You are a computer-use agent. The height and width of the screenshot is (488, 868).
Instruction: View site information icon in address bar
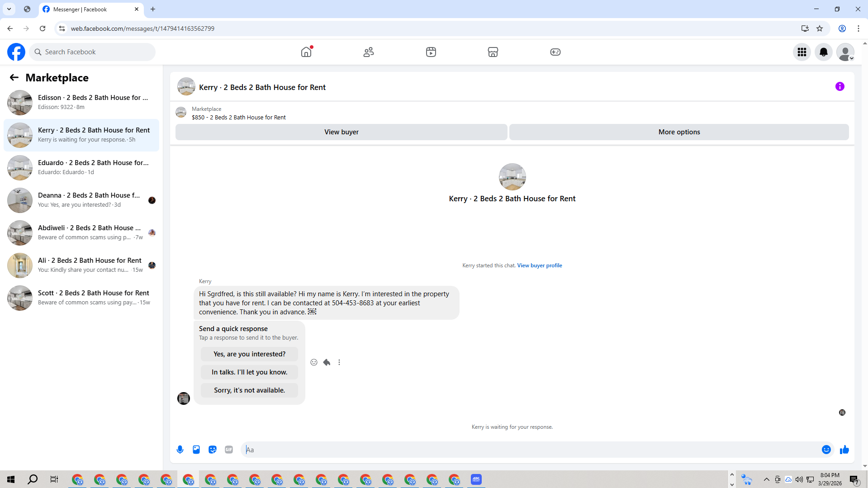tap(62, 28)
